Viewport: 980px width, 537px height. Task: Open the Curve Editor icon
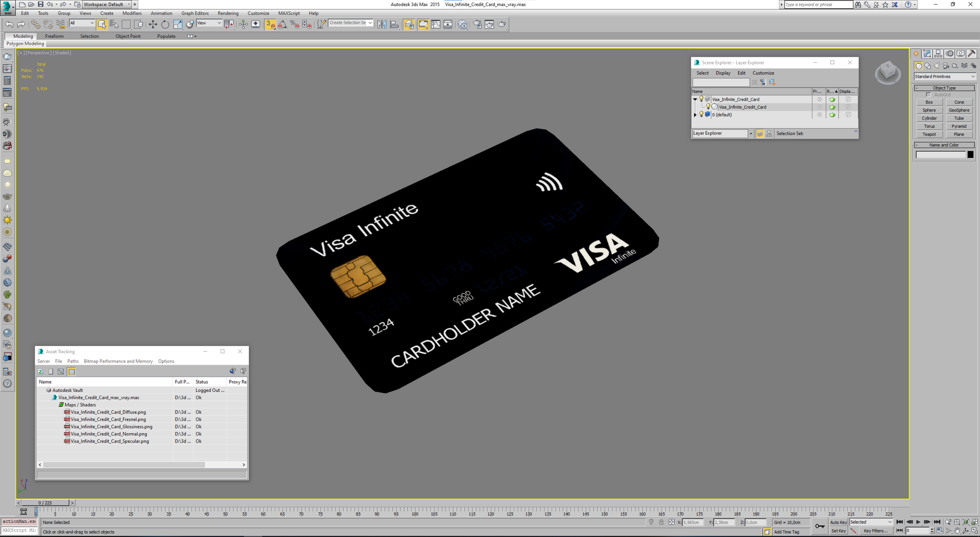tap(435, 24)
